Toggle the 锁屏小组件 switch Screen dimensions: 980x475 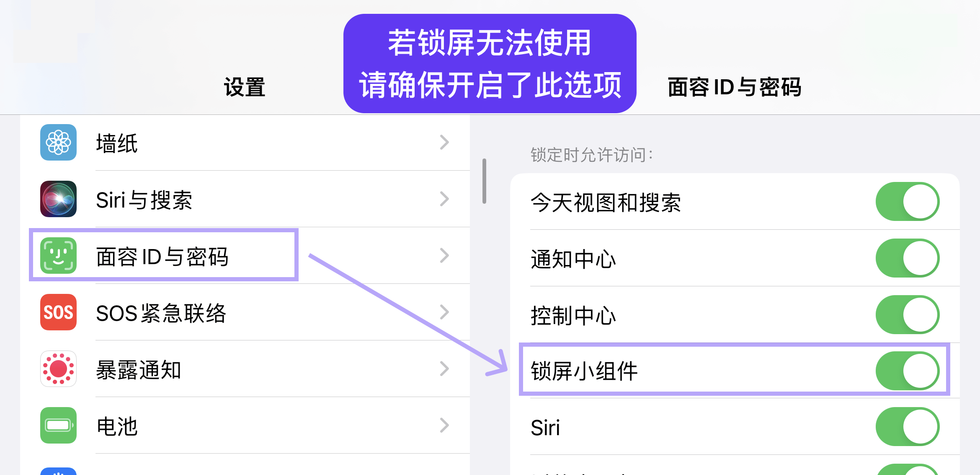point(907,371)
